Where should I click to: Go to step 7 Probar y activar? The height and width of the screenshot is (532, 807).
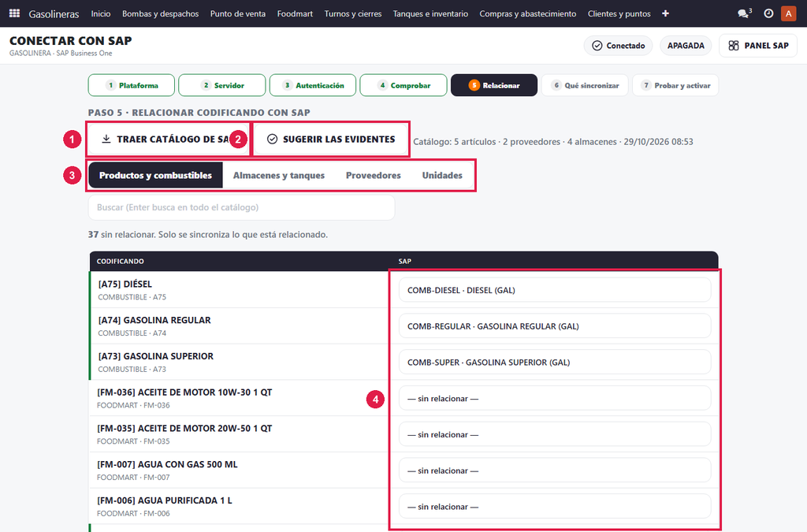(x=675, y=85)
